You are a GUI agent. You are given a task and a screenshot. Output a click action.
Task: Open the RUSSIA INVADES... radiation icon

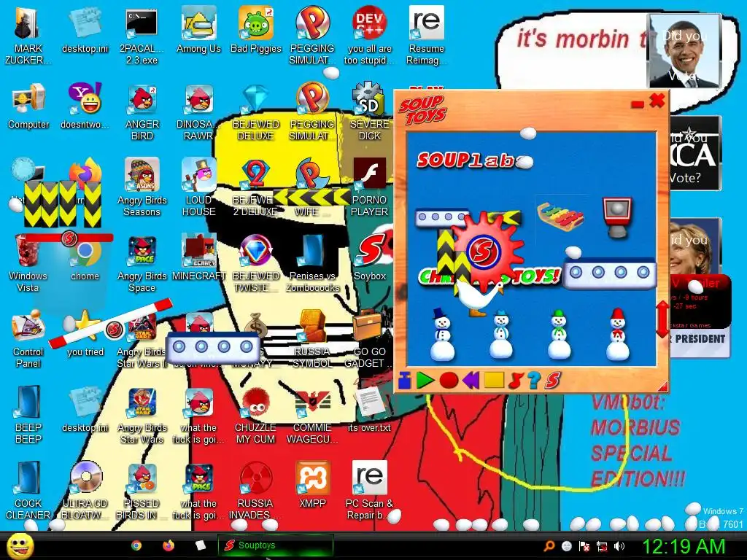tap(256, 491)
